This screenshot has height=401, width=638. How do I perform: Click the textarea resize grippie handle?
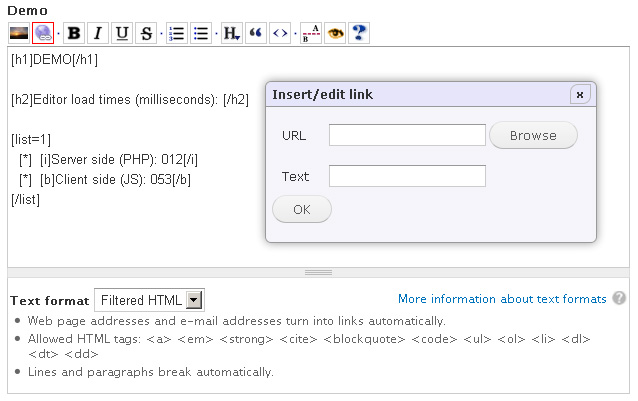click(x=318, y=272)
